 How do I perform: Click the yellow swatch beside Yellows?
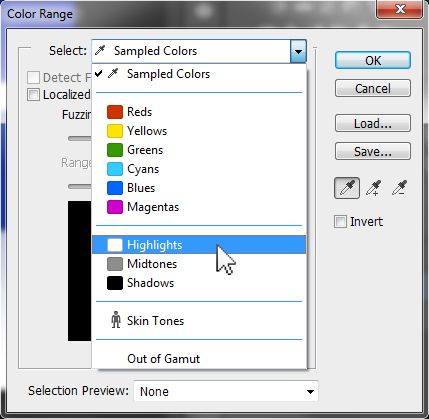[115, 131]
